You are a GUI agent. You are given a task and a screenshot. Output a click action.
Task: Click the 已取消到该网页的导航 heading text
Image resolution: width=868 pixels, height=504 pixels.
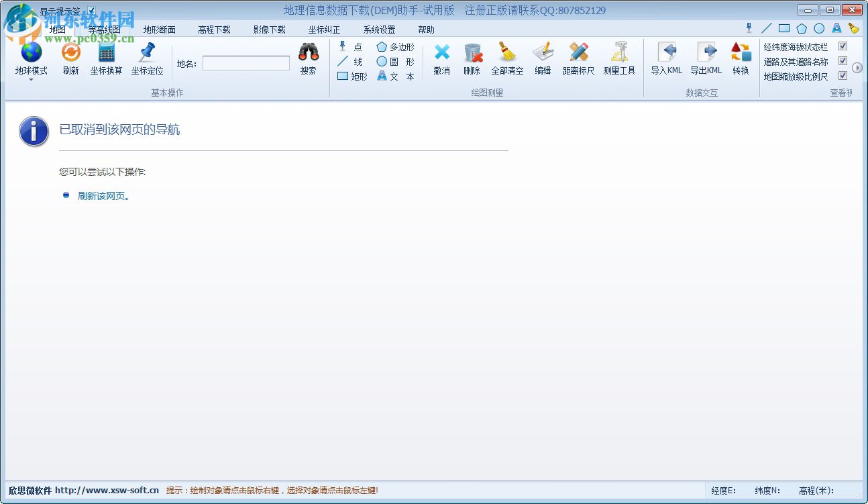point(120,130)
